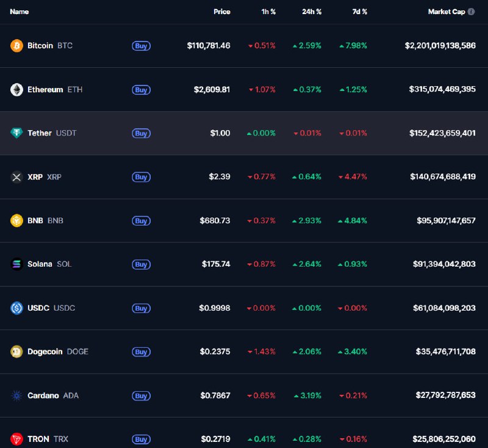
Task: Click Bitcoin 7d change 7.98%
Action: click(x=353, y=46)
